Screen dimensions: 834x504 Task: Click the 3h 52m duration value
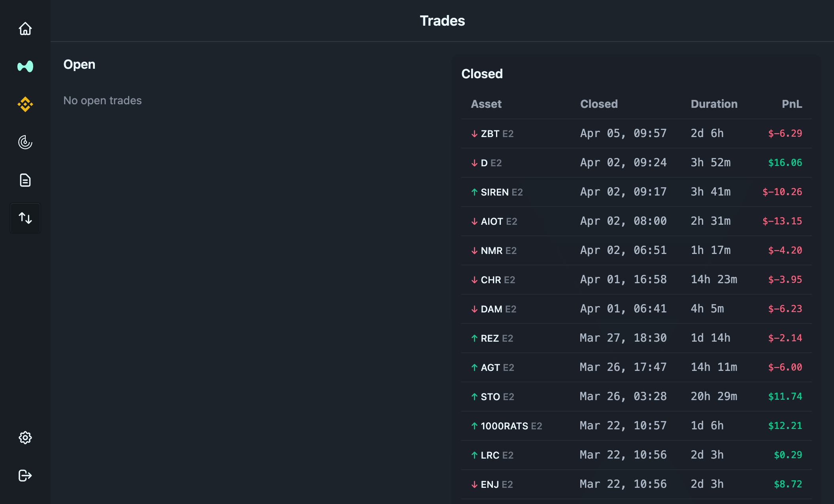(711, 163)
